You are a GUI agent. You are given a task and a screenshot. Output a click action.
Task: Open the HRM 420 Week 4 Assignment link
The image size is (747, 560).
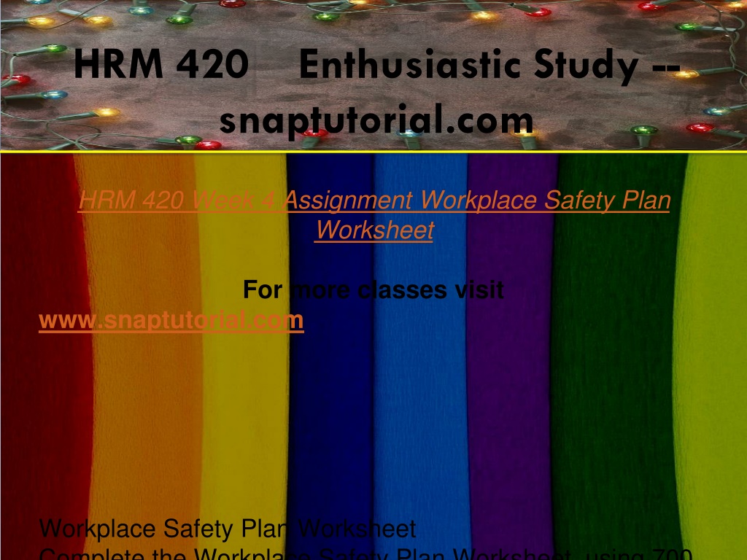click(x=374, y=215)
